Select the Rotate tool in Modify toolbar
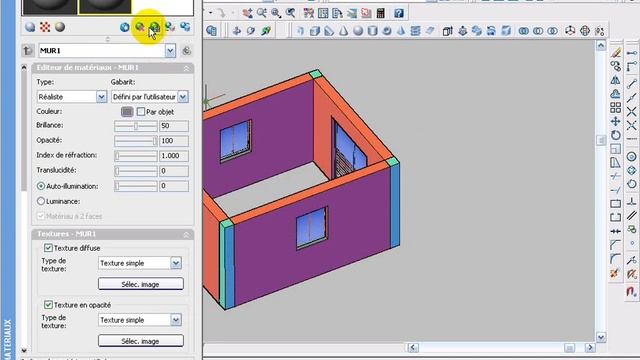 (x=616, y=135)
